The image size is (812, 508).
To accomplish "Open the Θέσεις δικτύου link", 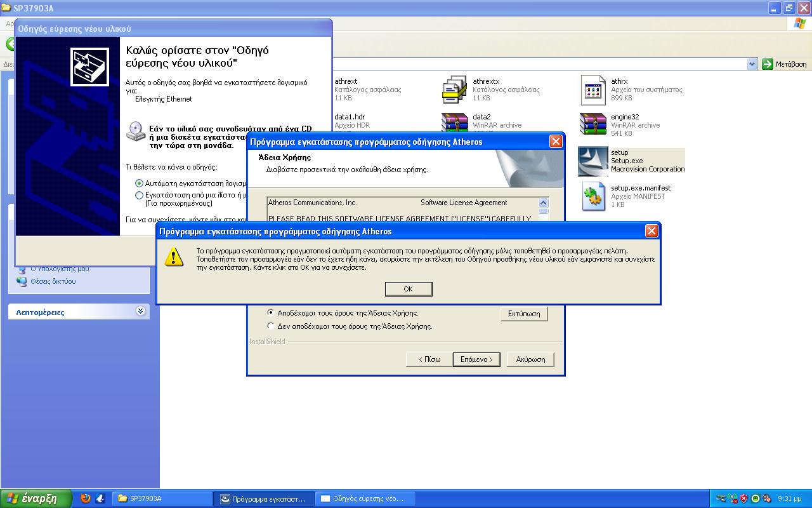I will [x=53, y=281].
